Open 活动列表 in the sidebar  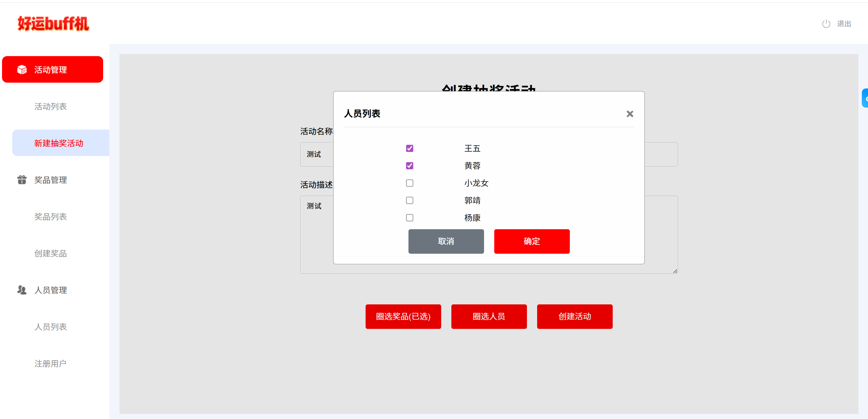point(50,106)
